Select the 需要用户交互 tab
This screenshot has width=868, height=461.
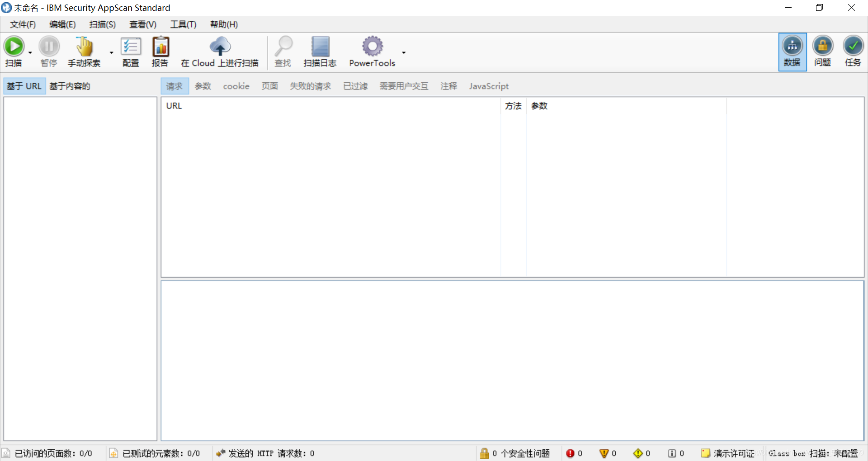tap(404, 86)
